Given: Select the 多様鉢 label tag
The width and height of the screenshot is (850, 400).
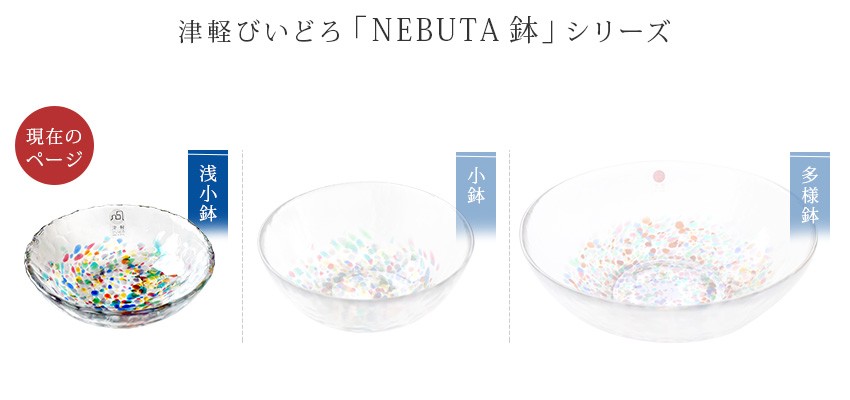Looking at the screenshot, I should coord(809,195).
